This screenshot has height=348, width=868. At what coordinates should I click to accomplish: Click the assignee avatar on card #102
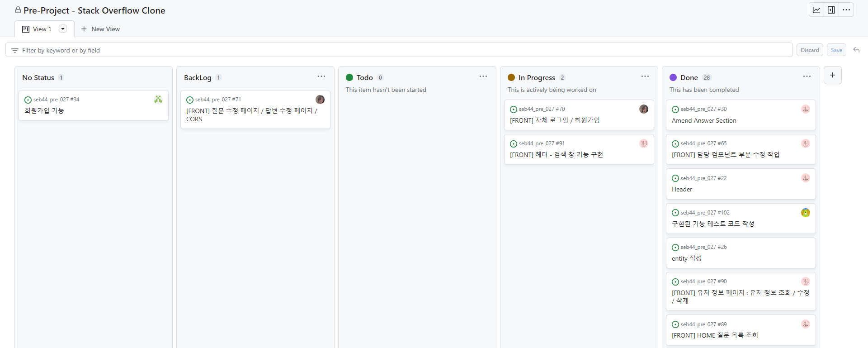tap(806, 213)
